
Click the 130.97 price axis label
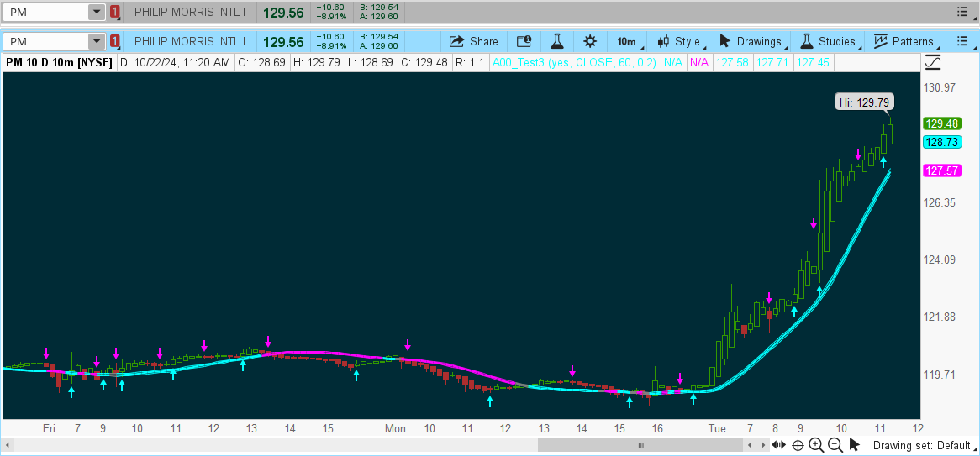[x=940, y=87]
